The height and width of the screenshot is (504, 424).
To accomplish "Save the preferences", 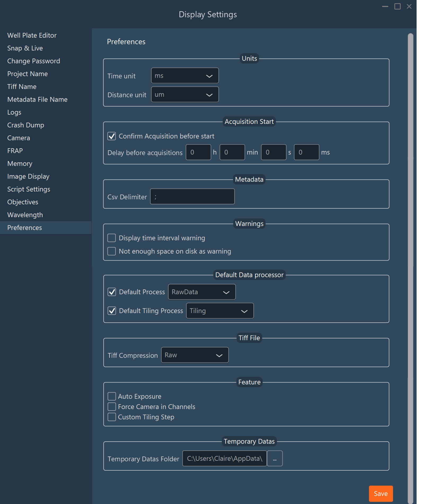I will point(381,493).
